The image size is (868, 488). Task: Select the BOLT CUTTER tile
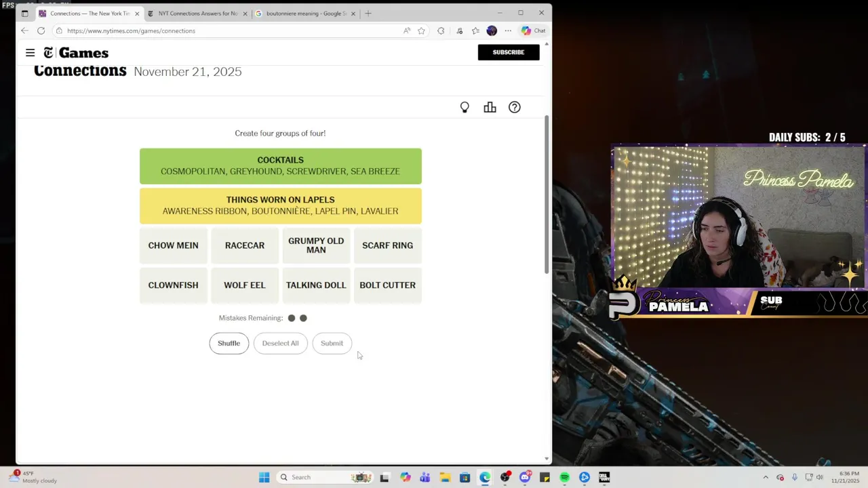point(388,285)
